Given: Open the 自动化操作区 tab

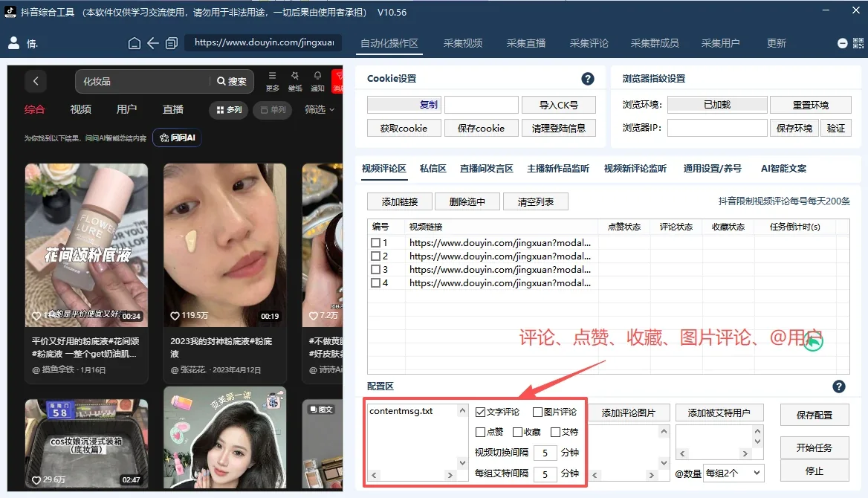Looking at the screenshot, I should coord(389,43).
